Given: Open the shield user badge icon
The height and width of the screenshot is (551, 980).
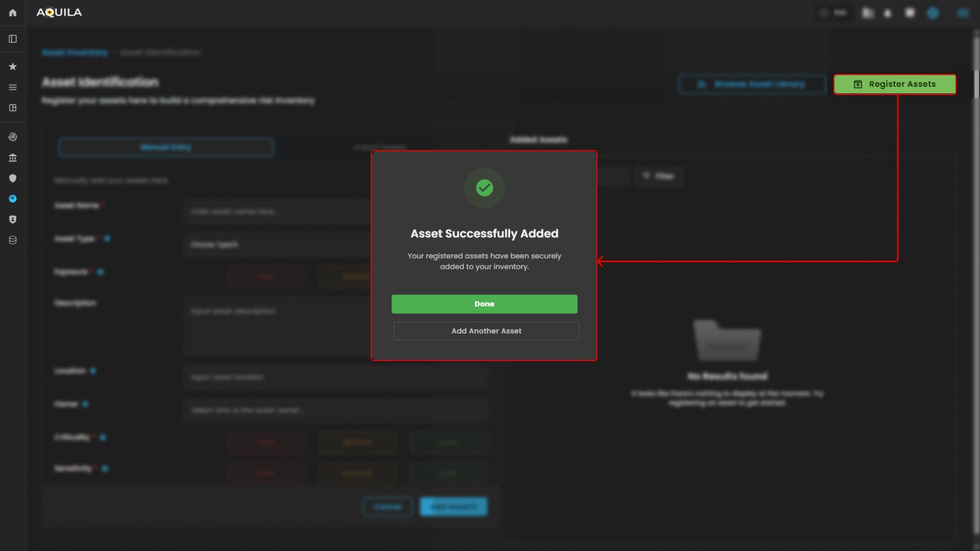Looking at the screenshot, I should [x=13, y=220].
